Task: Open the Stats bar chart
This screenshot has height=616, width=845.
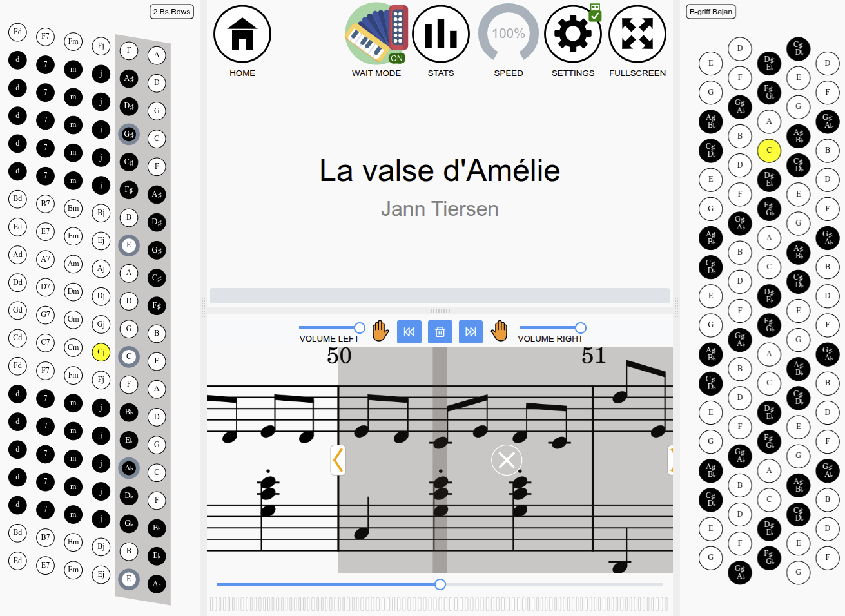Action: (441, 34)
